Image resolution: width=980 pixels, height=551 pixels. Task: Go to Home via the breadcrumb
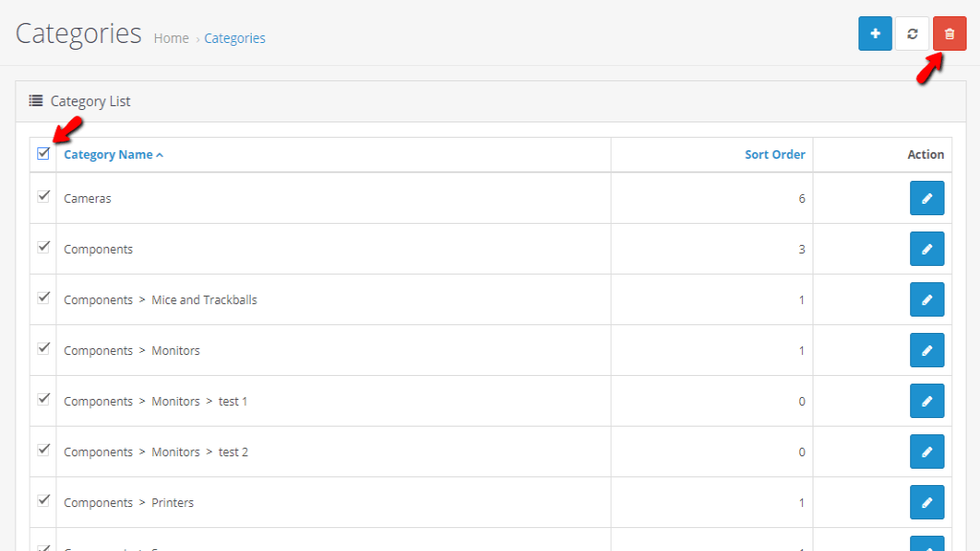(170, 38)
